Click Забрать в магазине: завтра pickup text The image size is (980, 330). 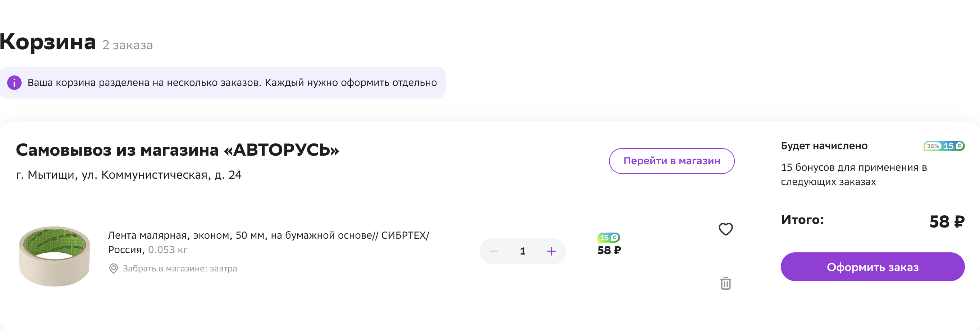[x=180, y=269]
